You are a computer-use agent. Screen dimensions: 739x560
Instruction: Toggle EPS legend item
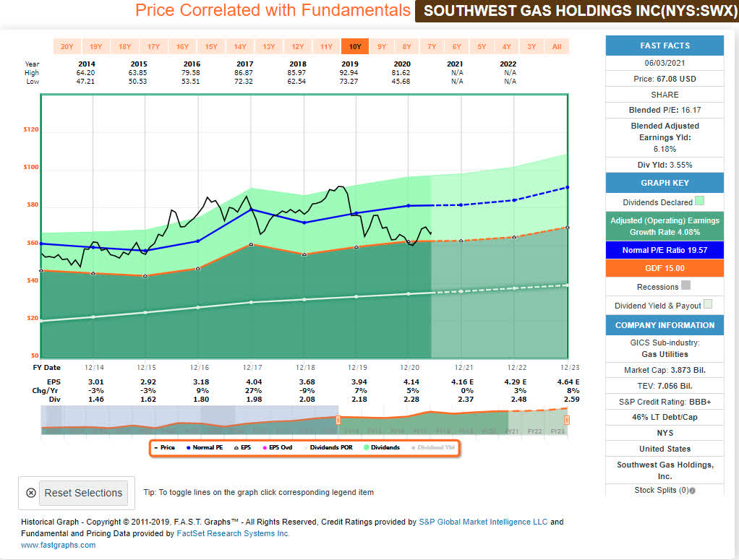coord(243,447)
